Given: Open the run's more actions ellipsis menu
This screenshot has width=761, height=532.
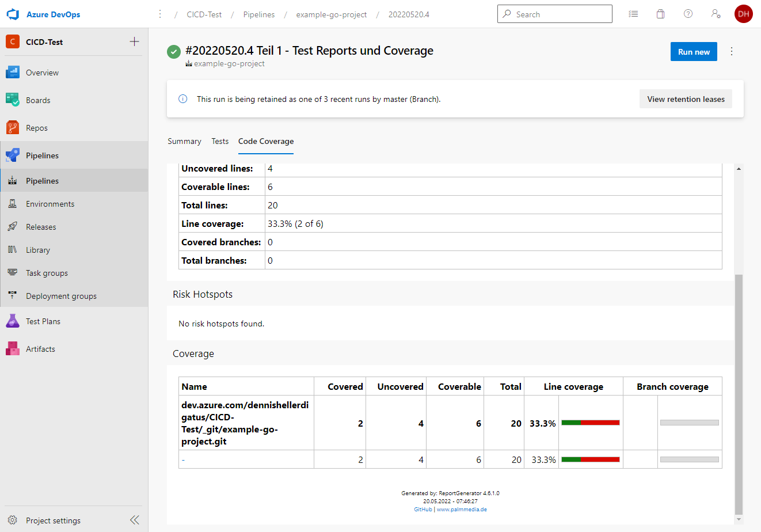Looking at the screenshot, I should point(732,51).
